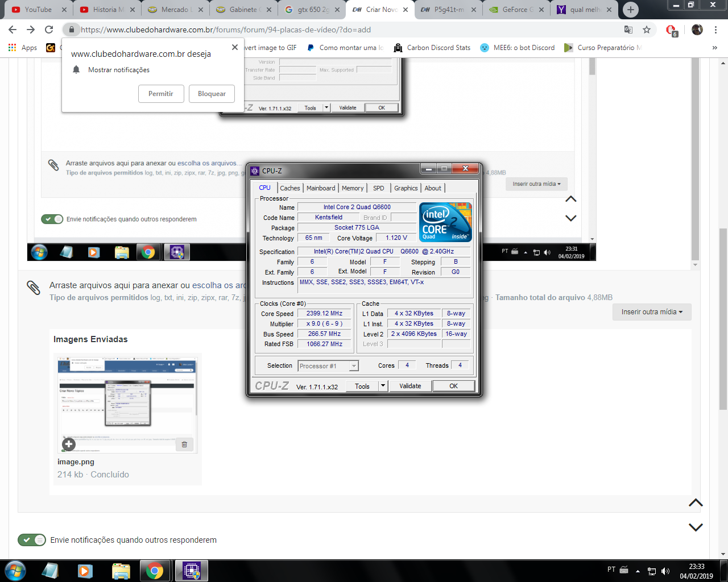Switch to the Caches tab in CPU-Z

pos(290,188)
